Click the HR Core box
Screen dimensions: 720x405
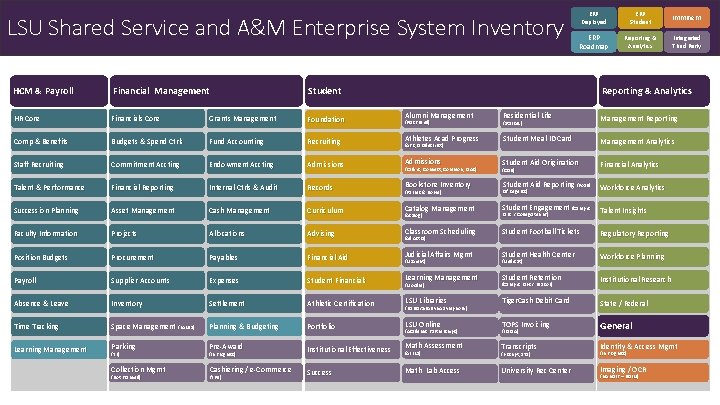pyautogui.click(x=59, y=118)
